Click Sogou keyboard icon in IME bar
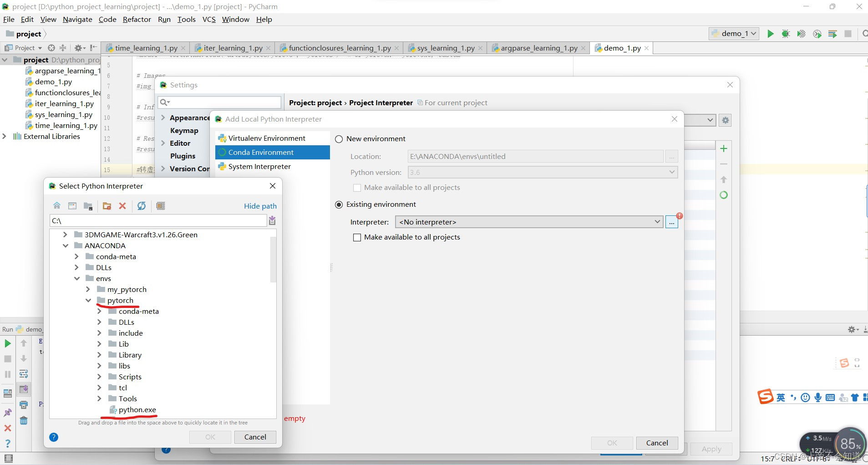868x465 pixels. pyautogui.click(x=830, y=398)
